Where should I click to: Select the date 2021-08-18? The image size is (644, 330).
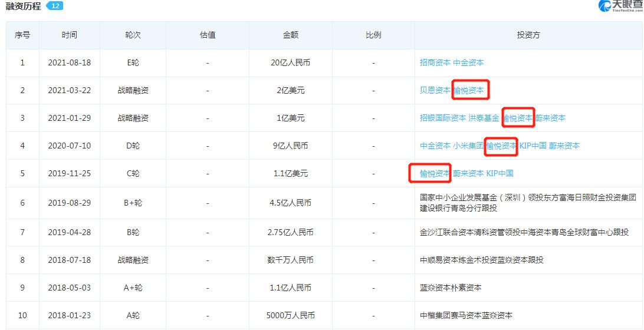point(70,63)
